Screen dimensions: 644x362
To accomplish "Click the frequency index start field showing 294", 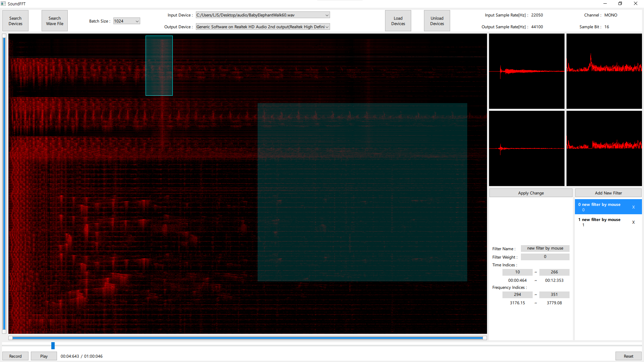I will 518,295.
